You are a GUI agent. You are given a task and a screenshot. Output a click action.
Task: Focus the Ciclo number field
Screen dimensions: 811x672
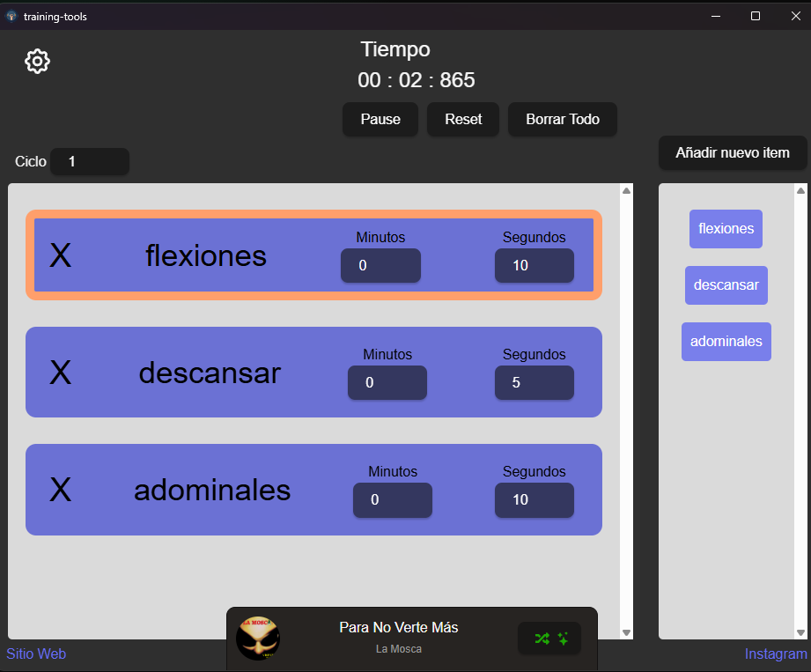(x=90, y=162)
